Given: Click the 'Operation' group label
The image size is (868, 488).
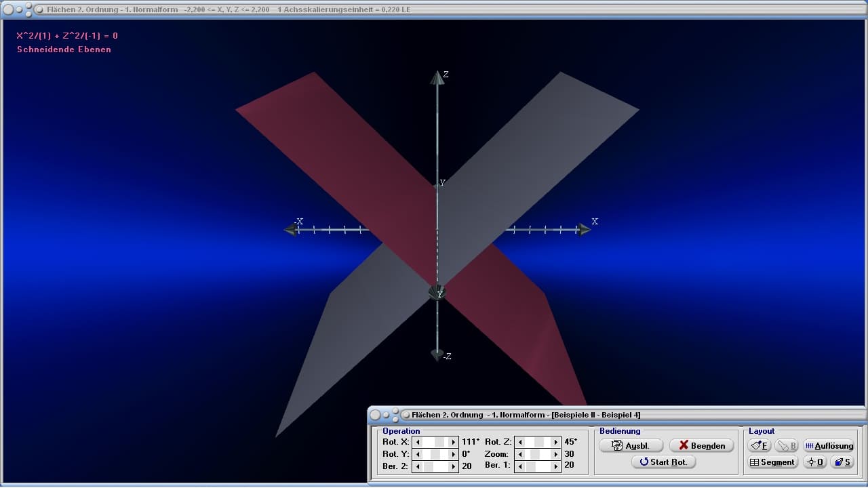Looking at the screenshot, I should 401,431.
